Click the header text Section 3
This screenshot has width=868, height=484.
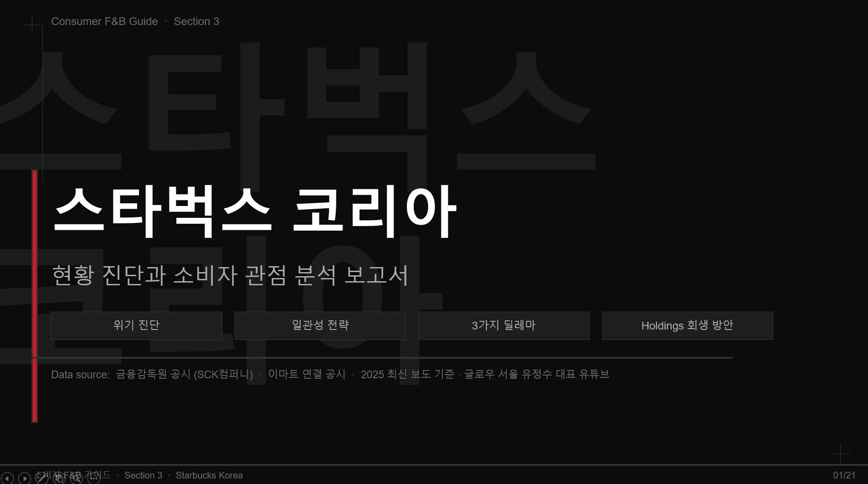click(x=196, y=21)
